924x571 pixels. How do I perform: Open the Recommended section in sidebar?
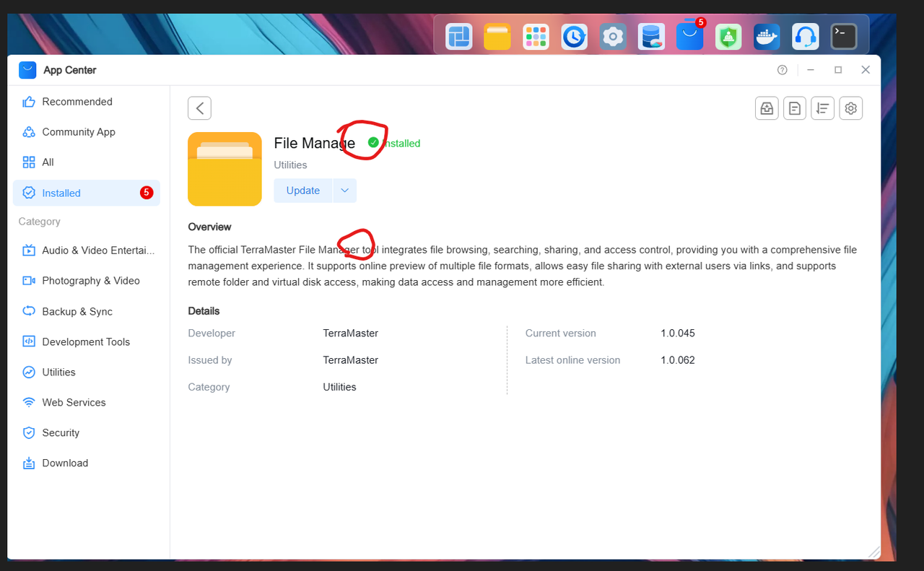tap(87, 102)
